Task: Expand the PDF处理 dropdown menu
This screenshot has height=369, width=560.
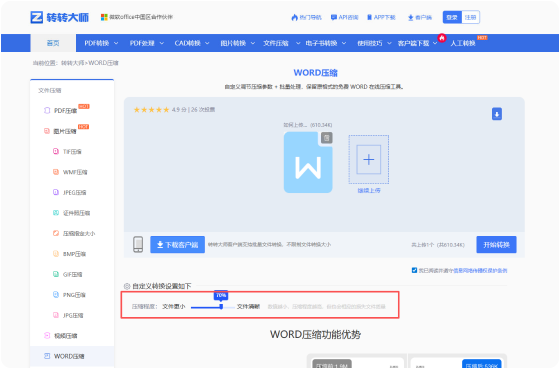Action: 146,43
